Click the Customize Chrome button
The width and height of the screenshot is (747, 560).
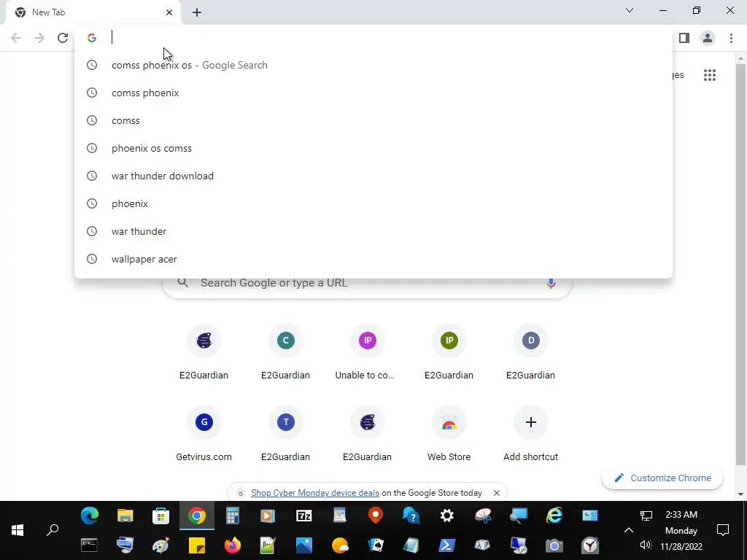(662, 478)
